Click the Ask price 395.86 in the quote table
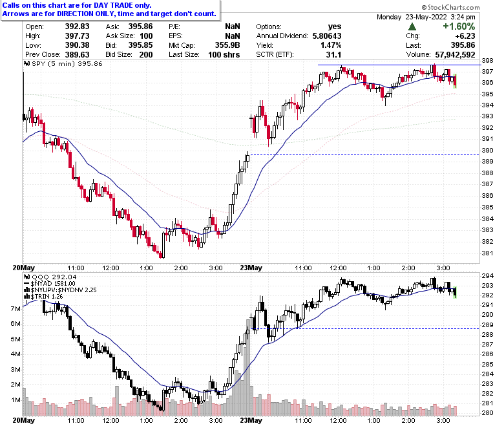This screenshot has height=426, width=504. pyautogui.click(x=140, y=27)
